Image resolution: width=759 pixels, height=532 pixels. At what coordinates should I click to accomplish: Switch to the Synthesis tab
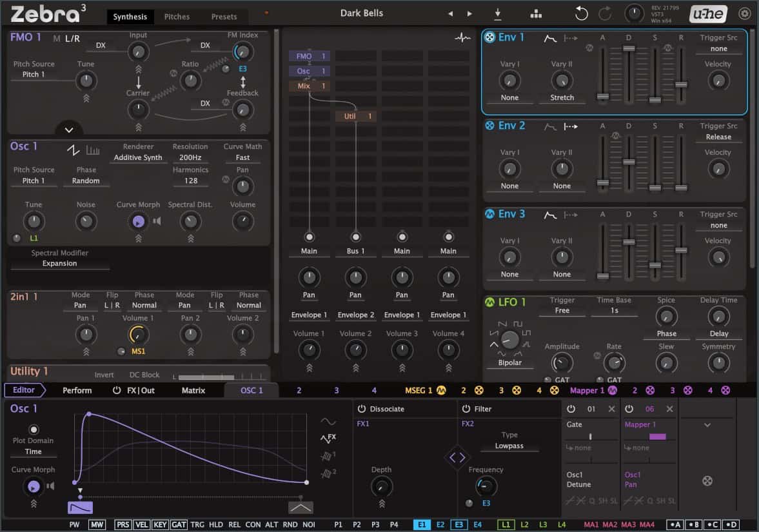pyautogui.click(x=130, y=17)
